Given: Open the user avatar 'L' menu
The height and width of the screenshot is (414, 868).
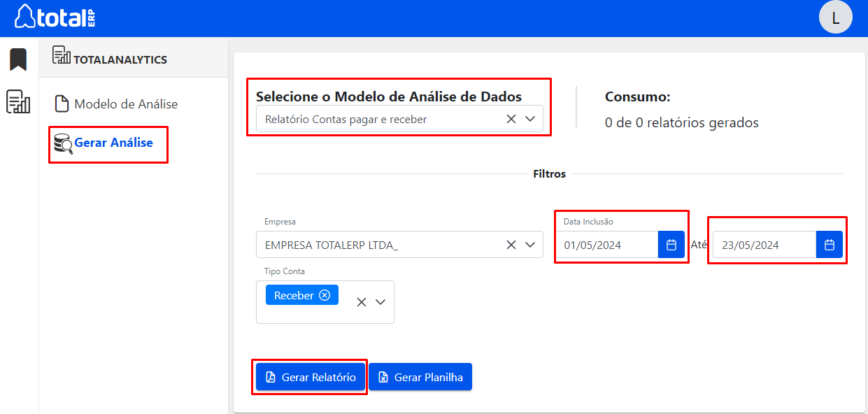Looking at the screenshot, I should 835,17.
